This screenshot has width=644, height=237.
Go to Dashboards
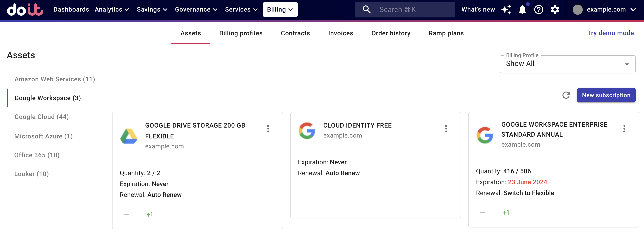(x=71, y=10)
